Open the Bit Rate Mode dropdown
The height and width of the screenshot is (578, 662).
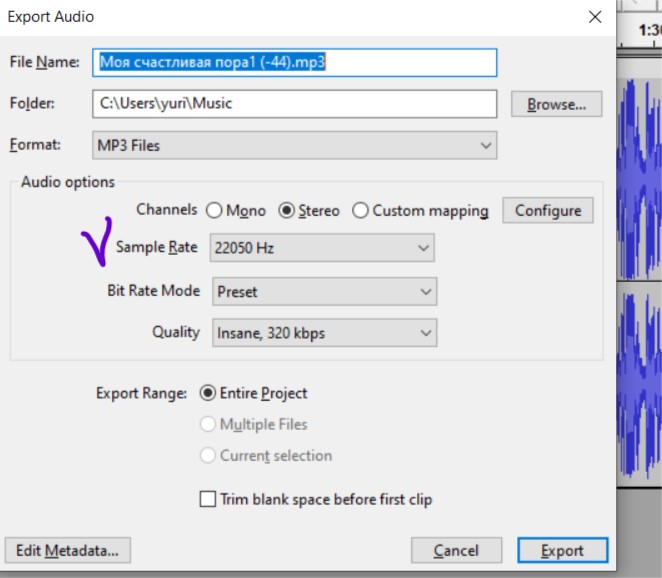point(324,292)
